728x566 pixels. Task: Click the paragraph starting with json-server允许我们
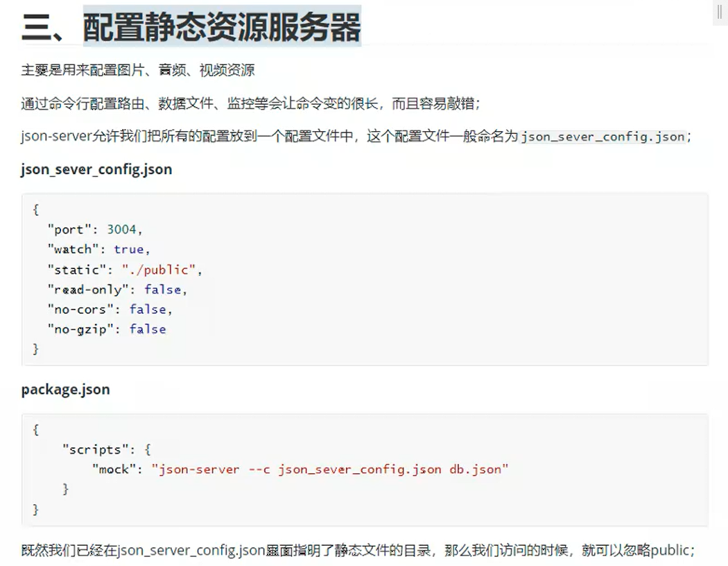pos(270,137)
